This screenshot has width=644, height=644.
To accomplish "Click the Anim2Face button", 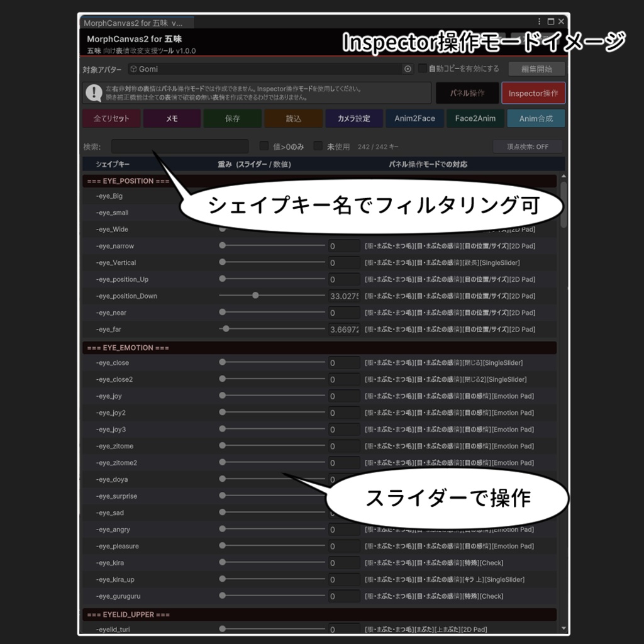I will [x=415, y=119].
